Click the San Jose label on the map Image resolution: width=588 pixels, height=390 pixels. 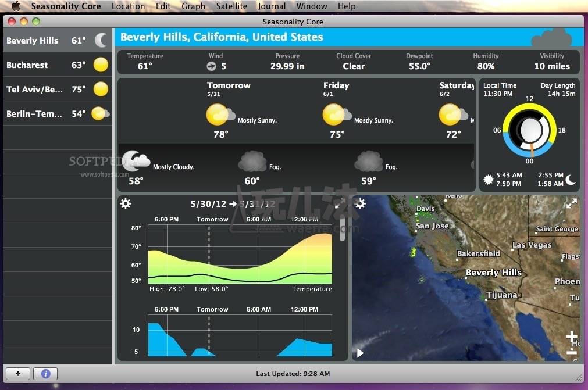(x=432, y=226)
